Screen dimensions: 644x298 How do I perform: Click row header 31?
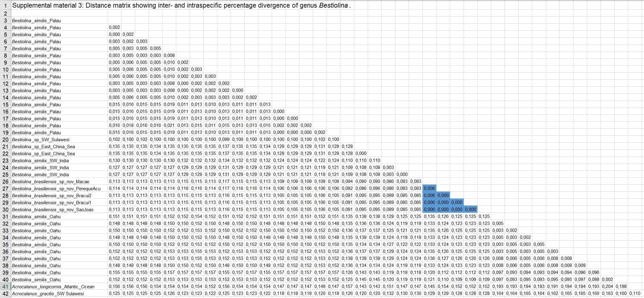[5, 216]
